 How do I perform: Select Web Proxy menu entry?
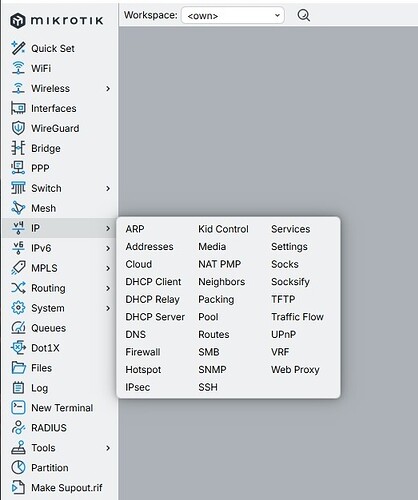click(x=295, y=369)
